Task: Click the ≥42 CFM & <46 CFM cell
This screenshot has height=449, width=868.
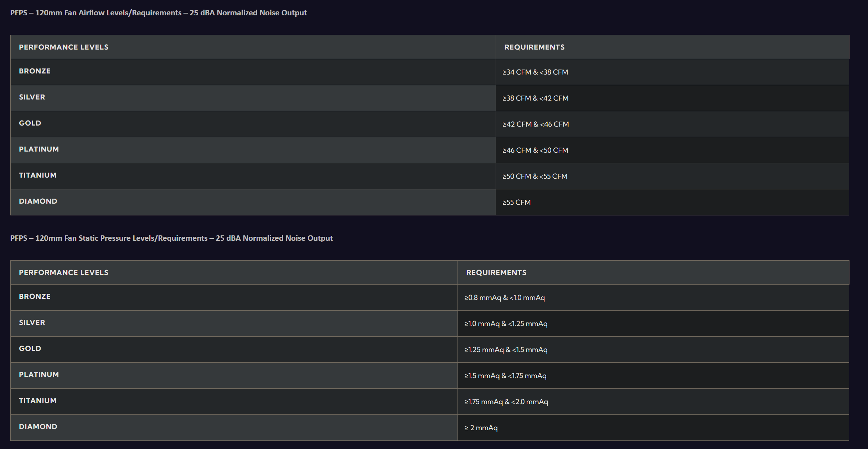Action: click(x=536, y=124)
